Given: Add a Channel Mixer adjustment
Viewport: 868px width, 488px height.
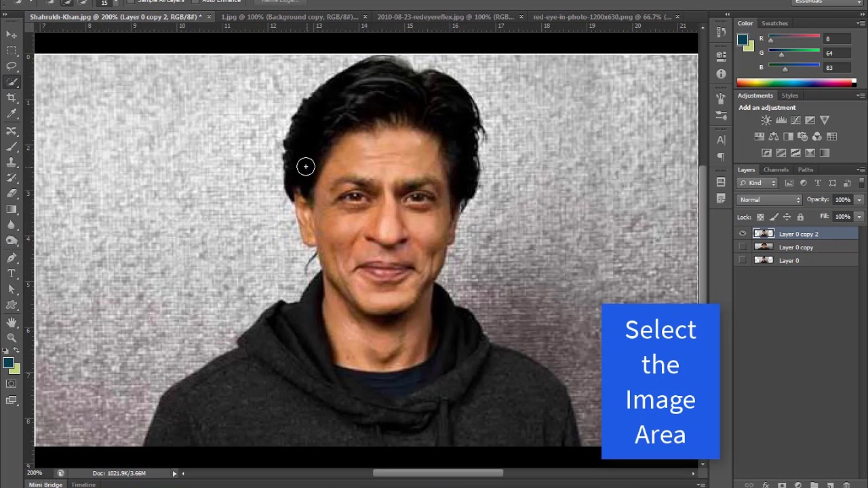Looking at the screenshot, I should 817,136.
